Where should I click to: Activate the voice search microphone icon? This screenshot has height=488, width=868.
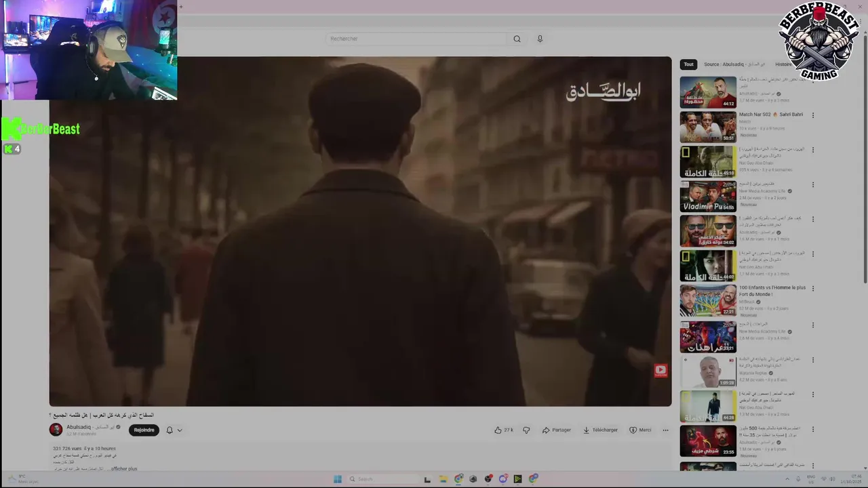540,39
